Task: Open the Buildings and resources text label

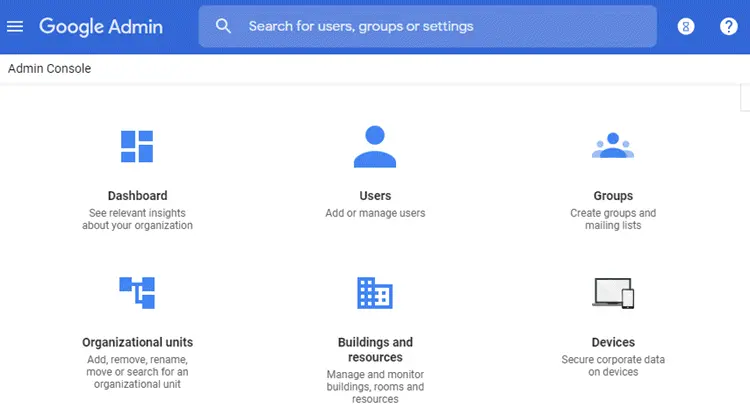Action: coord(375,349)
